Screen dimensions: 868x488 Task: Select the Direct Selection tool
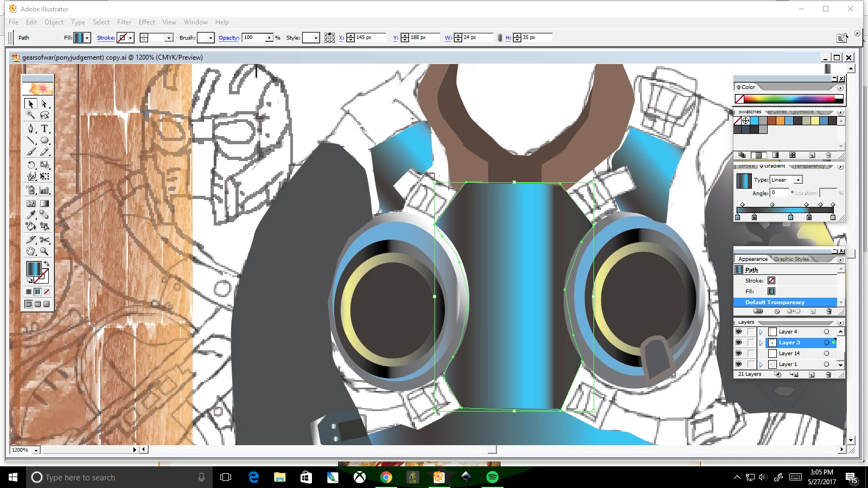click(44, 104)
